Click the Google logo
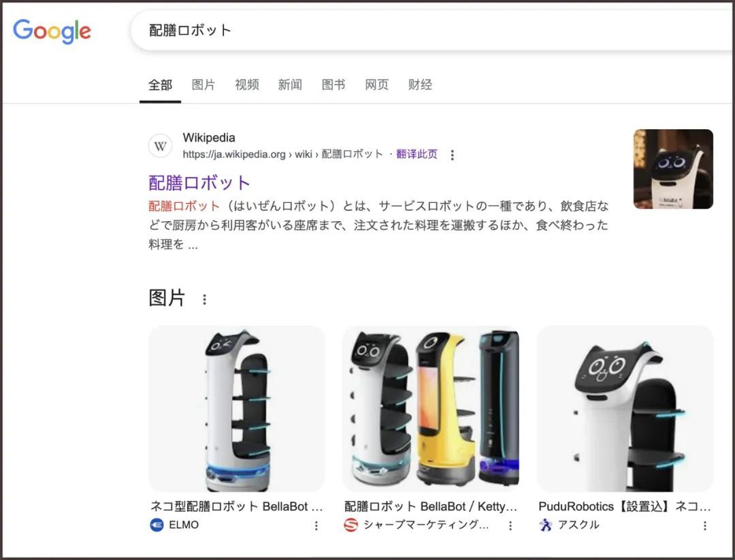735x560 pixels. click(x=52, y=30)
